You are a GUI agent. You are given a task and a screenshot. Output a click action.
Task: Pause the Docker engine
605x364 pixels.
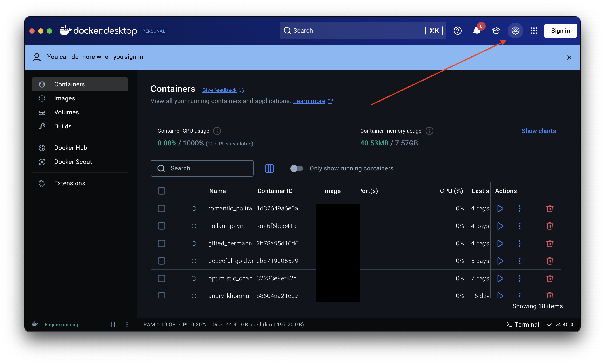click(x=113, y=324)
